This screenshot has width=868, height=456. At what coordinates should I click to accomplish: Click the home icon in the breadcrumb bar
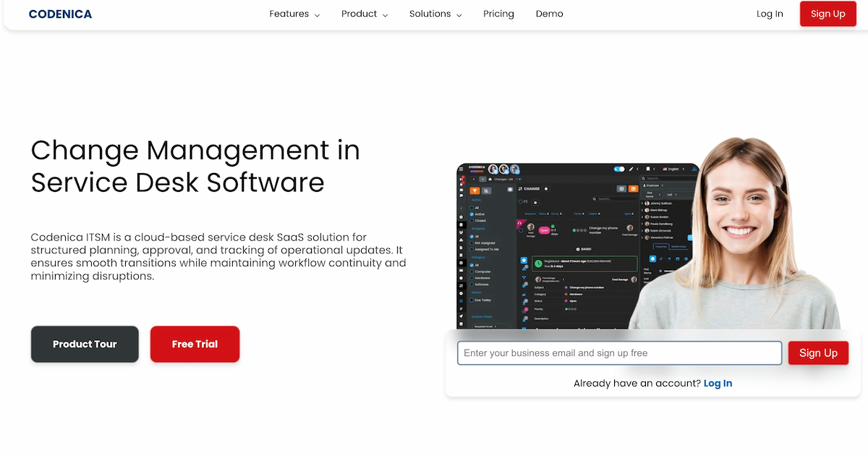coord(490,179)
